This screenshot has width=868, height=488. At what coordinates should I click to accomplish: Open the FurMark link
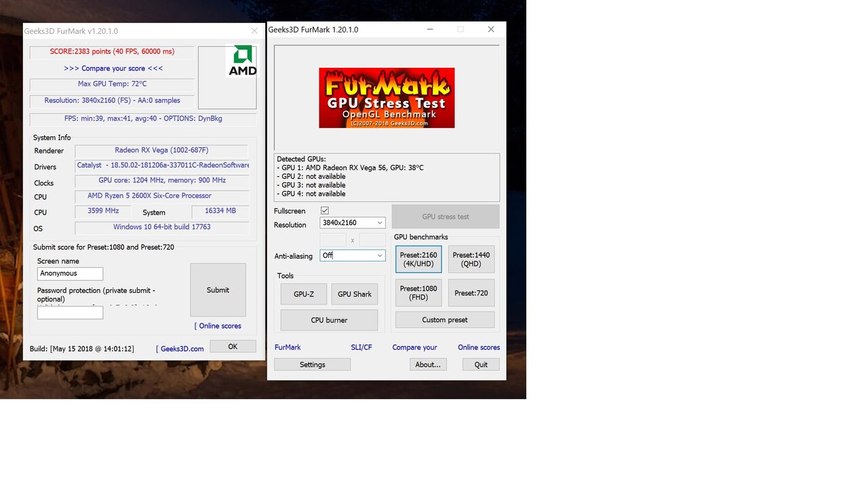[288, 347]
